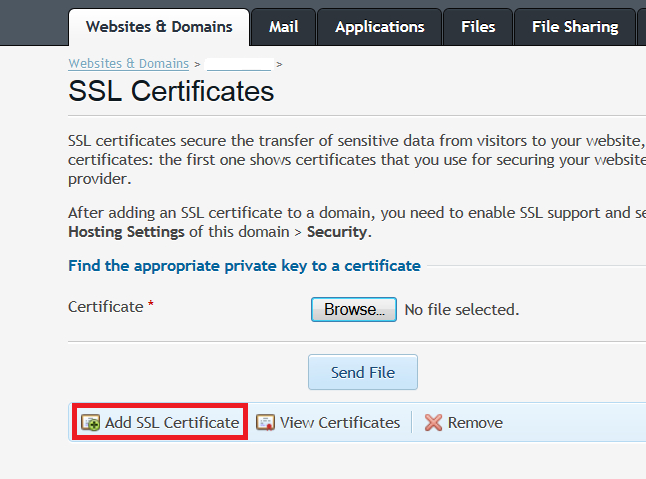Click the SSL Certificates page heading
Image resolution: width=646 pixels, height=479 pixels.
(x=171, y=92)
